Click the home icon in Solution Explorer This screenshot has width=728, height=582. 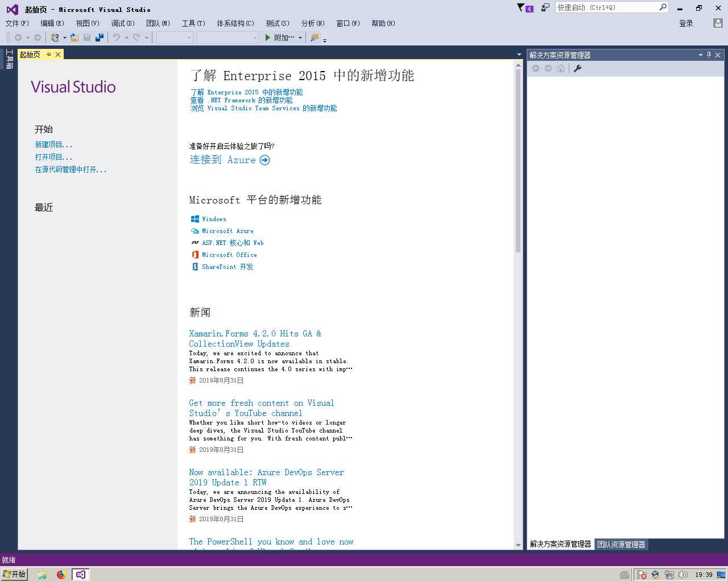click(561, 68)
